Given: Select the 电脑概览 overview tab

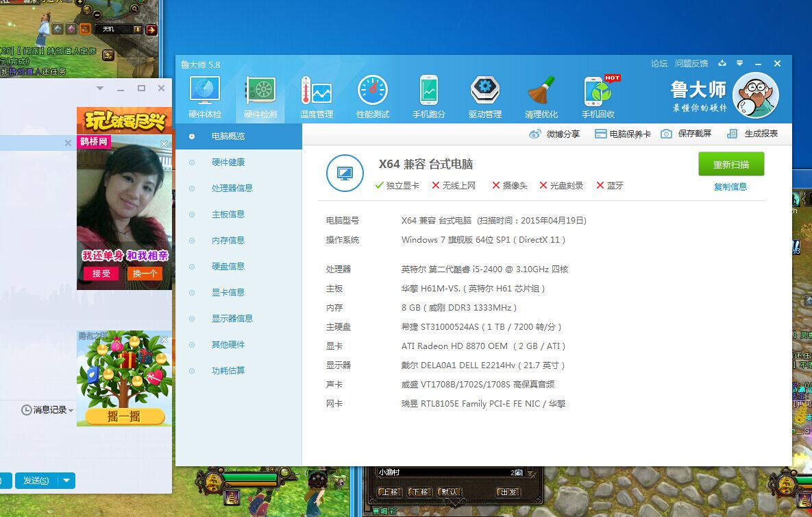Looking at the screenshot, I should click(238, 136).
